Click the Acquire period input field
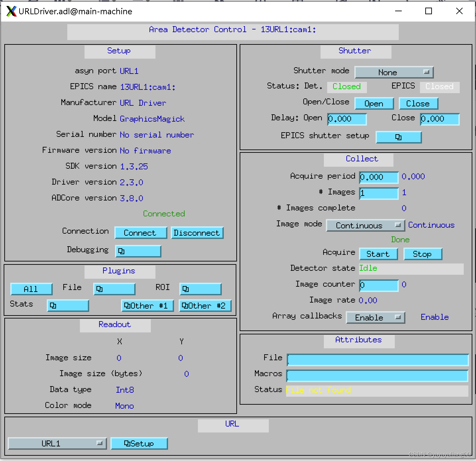The height and width of the screenshot is (461, 476). pos(378,177)
